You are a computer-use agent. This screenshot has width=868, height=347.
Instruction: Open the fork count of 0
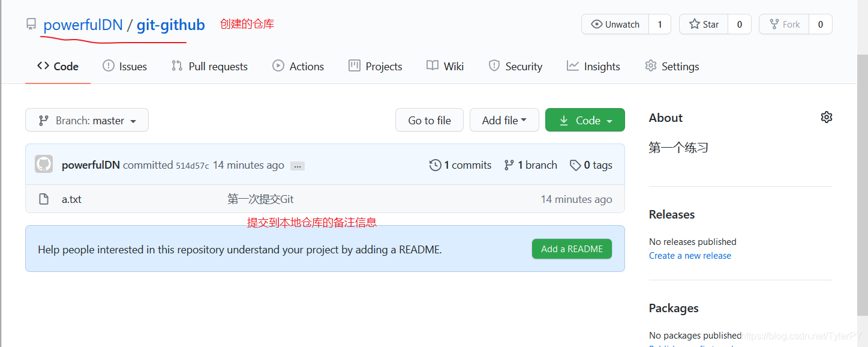pyautogui.click(x=821, y=24)
